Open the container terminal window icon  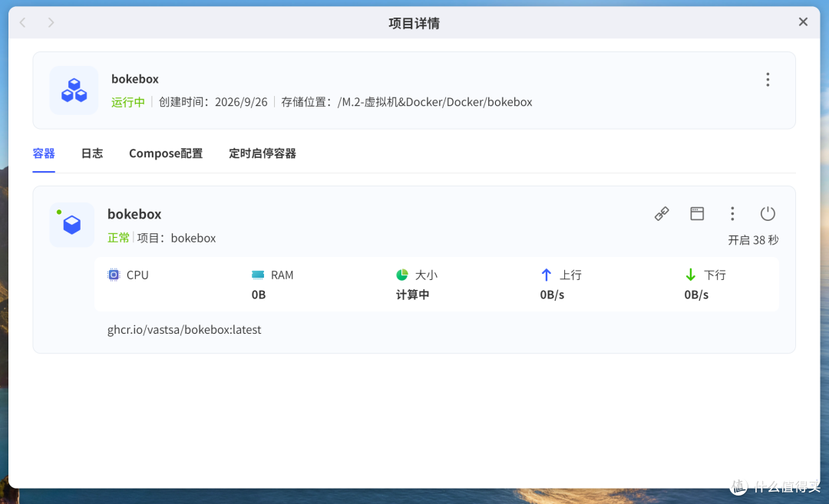click(x=697, y=213)
